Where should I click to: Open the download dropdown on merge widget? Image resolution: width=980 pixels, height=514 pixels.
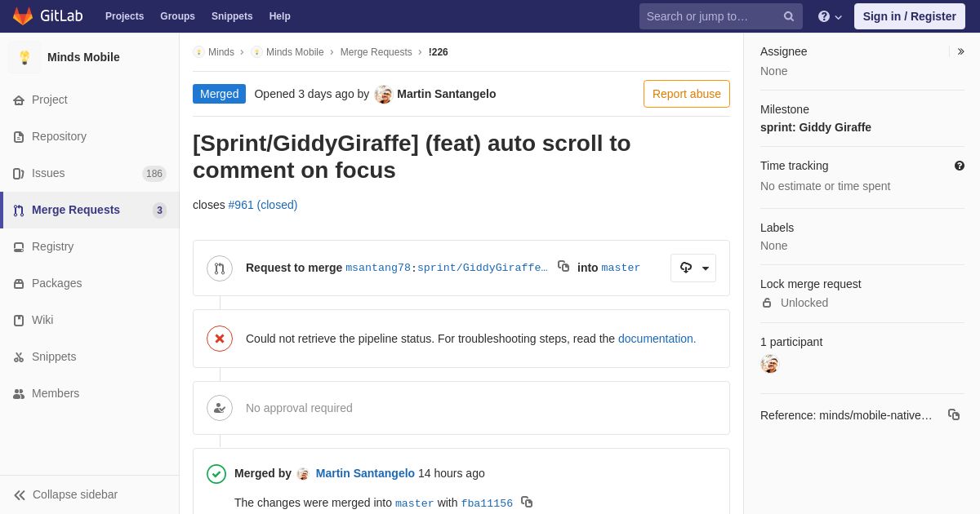coord(693,268)
